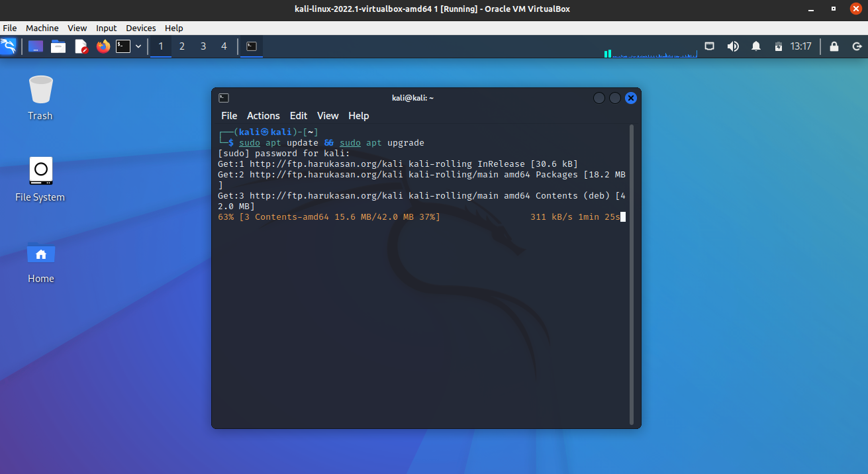
Task: Click the volume speaker icon
Action: [x=733, y=46]
